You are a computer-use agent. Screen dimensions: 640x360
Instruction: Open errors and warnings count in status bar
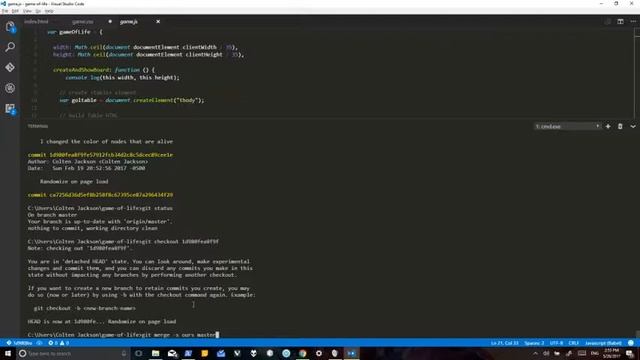[58, 343]
